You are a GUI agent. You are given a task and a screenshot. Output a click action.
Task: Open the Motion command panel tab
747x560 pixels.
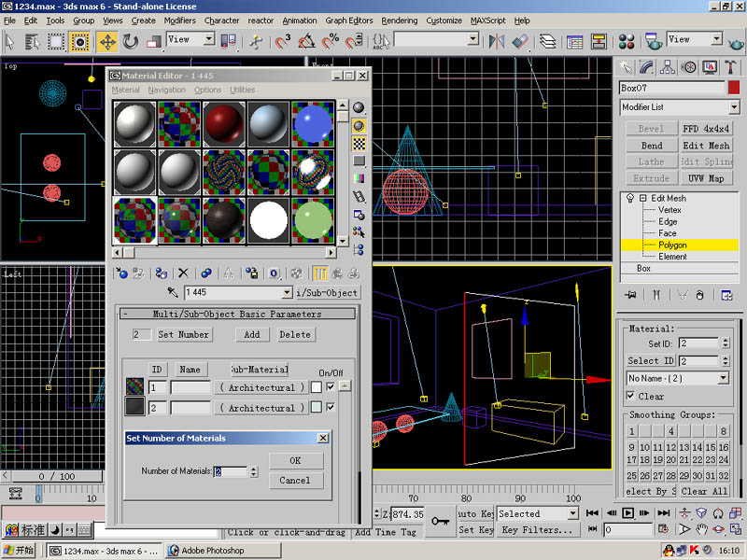point(688,67)
